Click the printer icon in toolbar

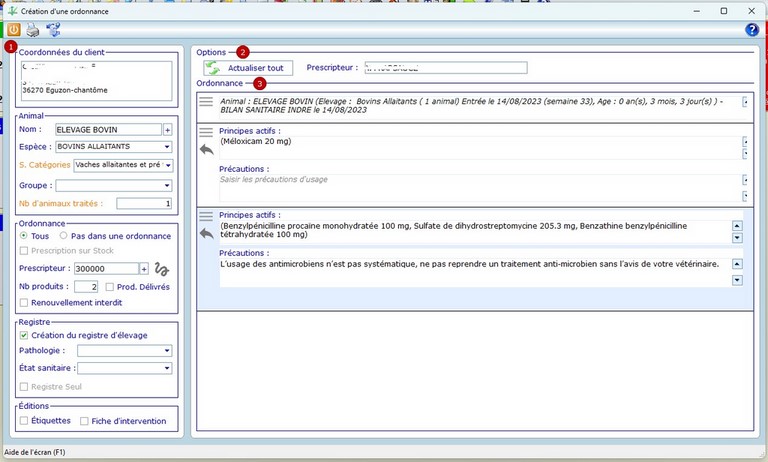(x=33, y=30)
